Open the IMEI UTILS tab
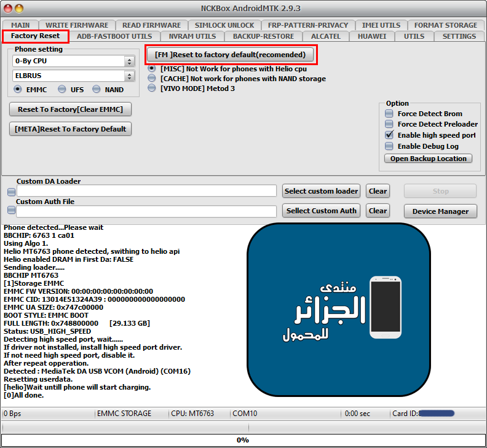The height and width of the screenshot is (448, 487). pos(381,25)
